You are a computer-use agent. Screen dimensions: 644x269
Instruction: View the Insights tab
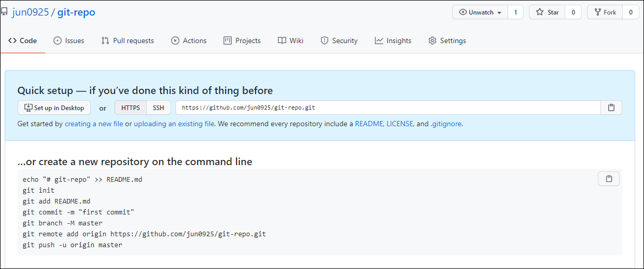[x=393, y=41]
